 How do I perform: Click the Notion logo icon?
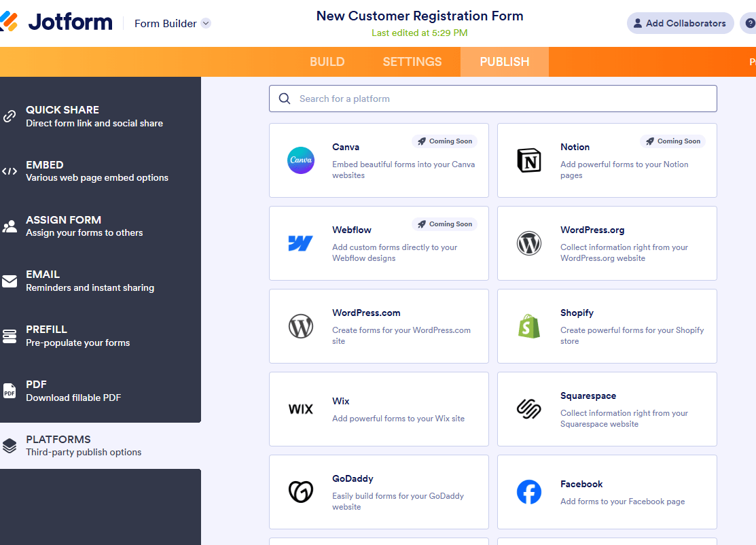529,160
